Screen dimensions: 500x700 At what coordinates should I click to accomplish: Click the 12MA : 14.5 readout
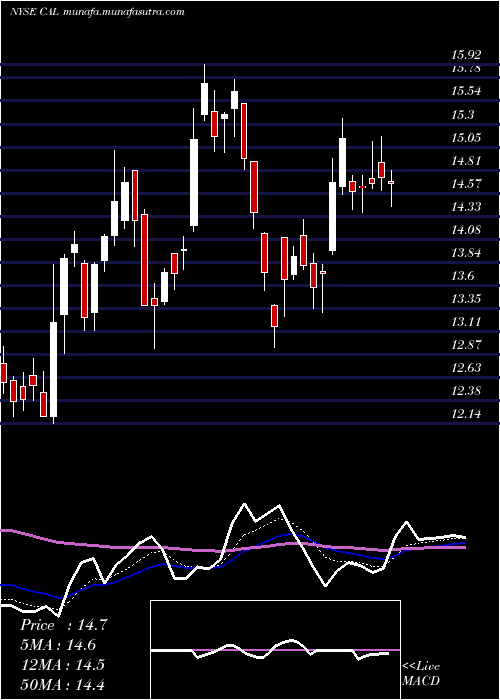62,664
